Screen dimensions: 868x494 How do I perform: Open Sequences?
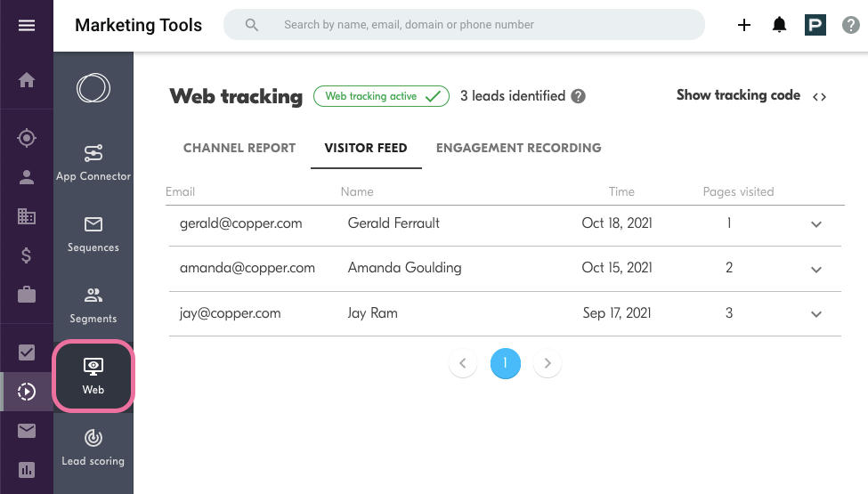click(93, 235)
